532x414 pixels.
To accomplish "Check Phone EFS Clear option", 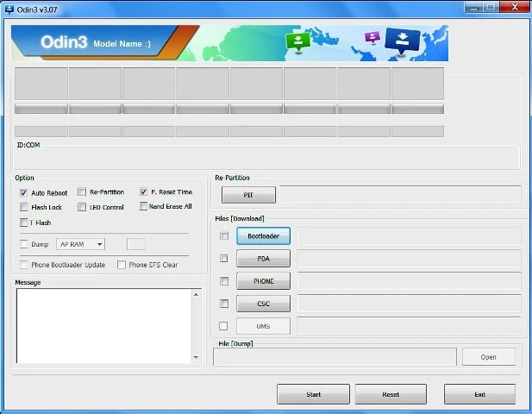I will [x=122, y=265].
